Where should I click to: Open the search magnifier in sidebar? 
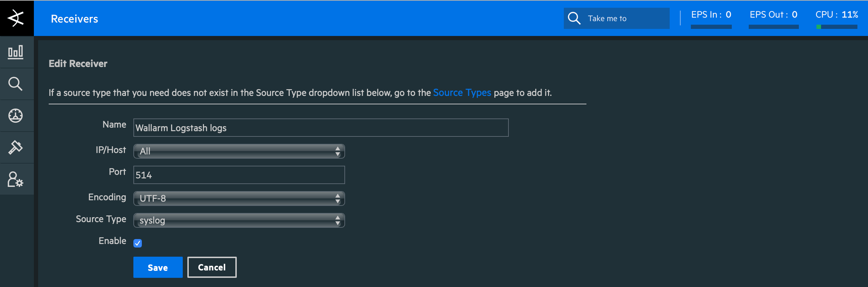(16, 84)
